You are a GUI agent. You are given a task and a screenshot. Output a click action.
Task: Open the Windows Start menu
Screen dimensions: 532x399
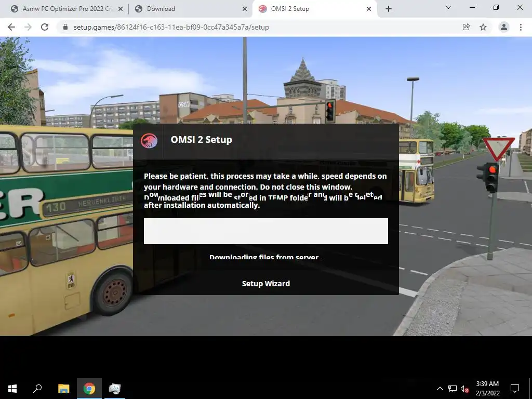[12, 389]
